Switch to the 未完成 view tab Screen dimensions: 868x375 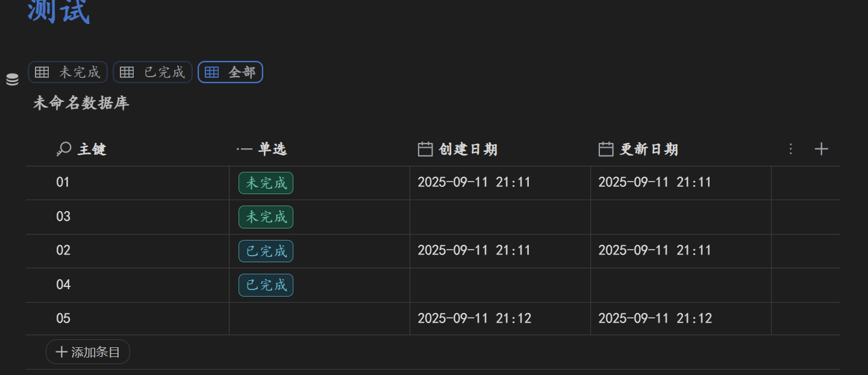pos(67,72)
